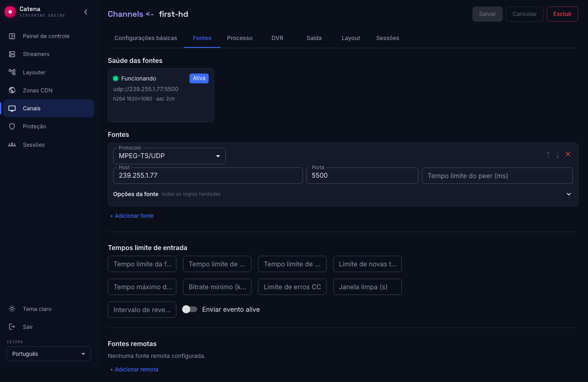Image resolution: width=588 pixels, height=382 pixels.
Task: Click the Cancelar button
Action: (x=525, y=14)
